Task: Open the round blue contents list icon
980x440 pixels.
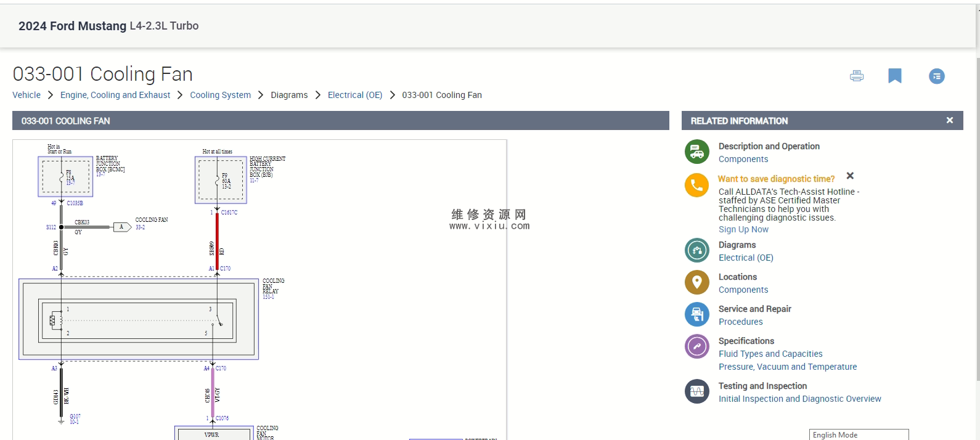Action: (x=937, y=76)
